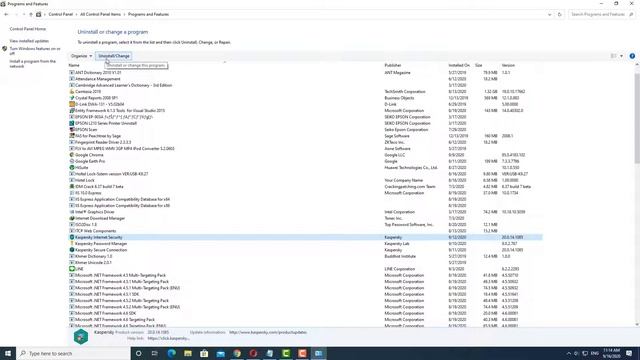Click the Uninstall/Change toolbar button

click(x=113, y=56)
